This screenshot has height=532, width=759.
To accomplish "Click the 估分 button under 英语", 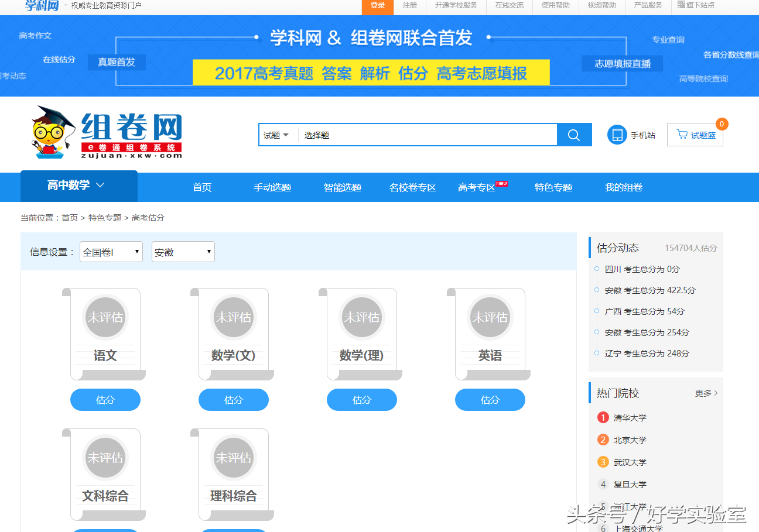I will coord(490,399).
